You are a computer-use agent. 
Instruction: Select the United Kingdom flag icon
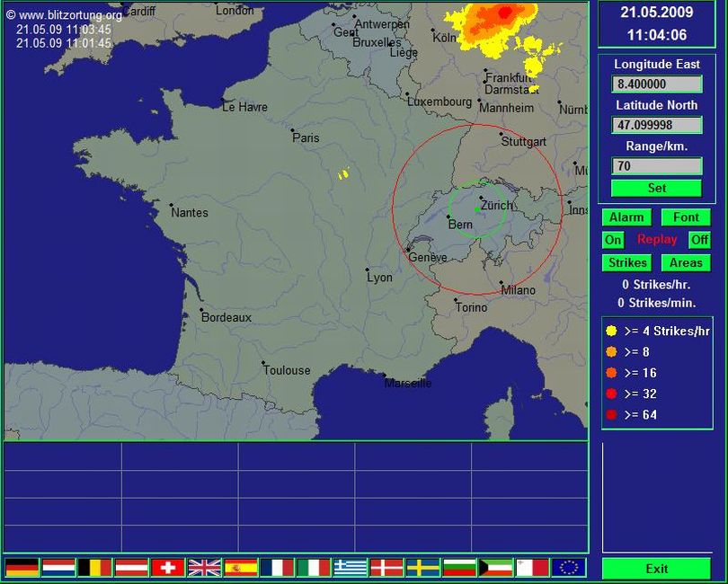point(204,567)
